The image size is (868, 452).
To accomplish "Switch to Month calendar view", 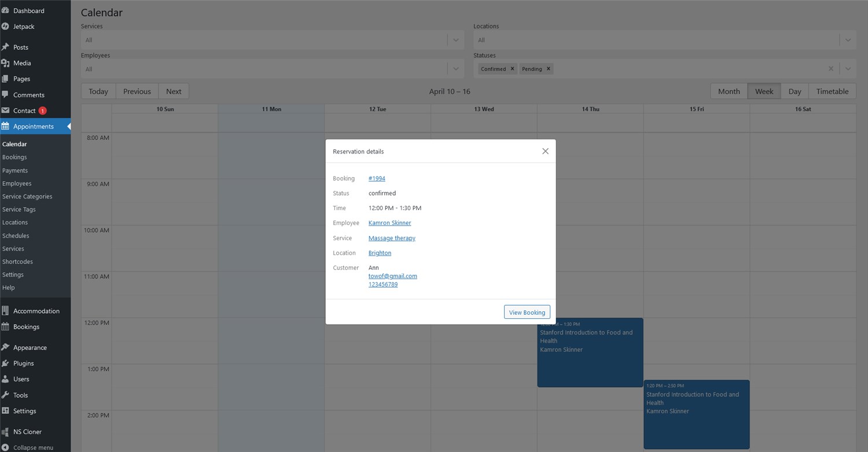I will 729,91.
